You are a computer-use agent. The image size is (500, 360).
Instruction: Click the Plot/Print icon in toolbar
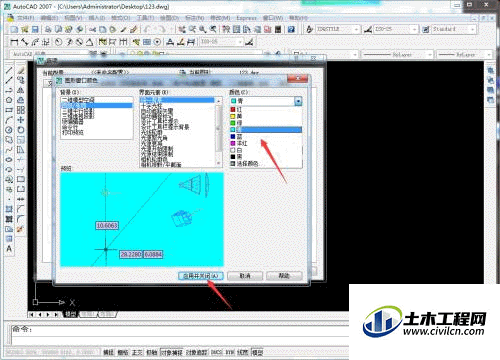pos(48,29)
